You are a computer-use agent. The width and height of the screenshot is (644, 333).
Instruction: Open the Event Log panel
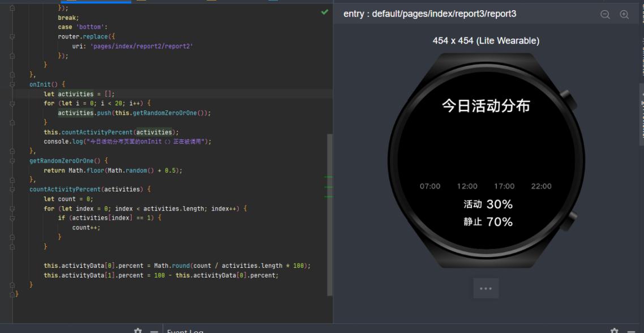[x=185, y=331]
